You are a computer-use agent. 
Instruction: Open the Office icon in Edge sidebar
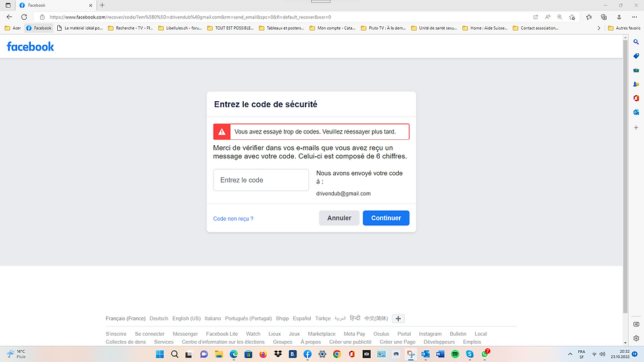pos(636,98)
